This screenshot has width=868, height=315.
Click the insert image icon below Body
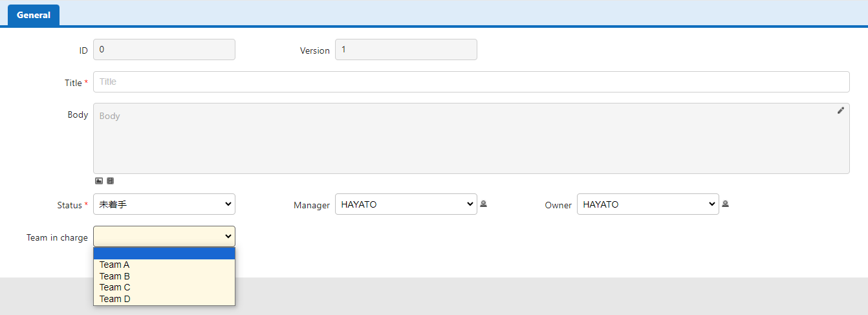[x=99, y=181]
